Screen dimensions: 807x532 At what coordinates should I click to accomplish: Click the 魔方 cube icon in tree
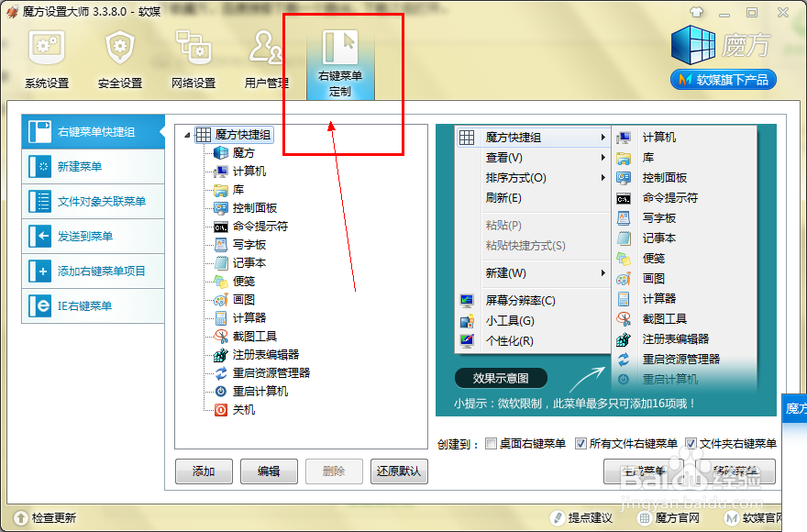pos(221,153)
